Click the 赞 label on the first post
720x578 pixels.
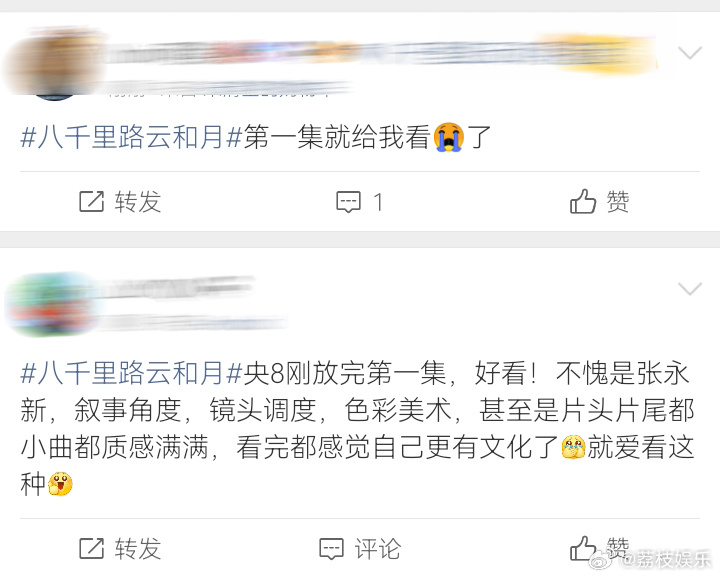pos(618,202)
